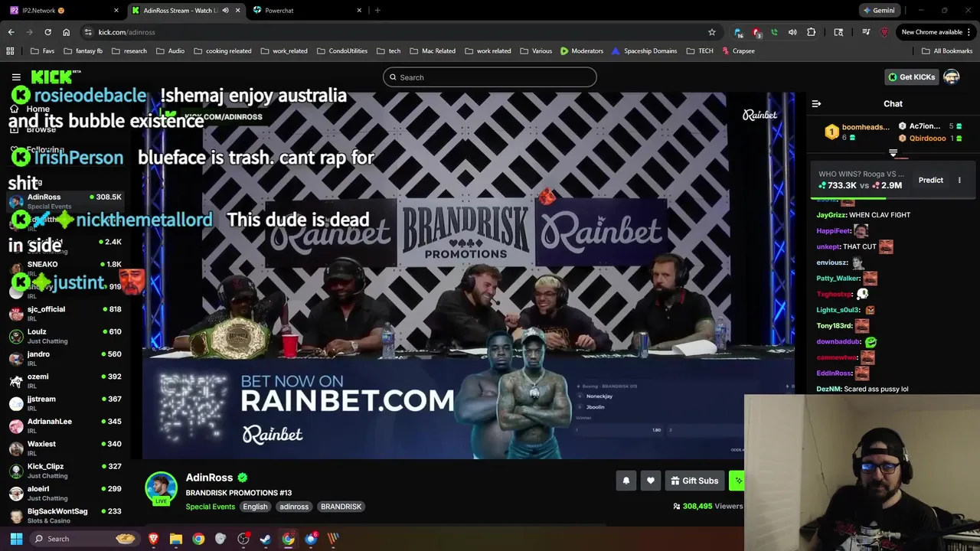Screen dimensions: 980x551
Task: Open the browser home page icon
Action: [x=66, y=32]
